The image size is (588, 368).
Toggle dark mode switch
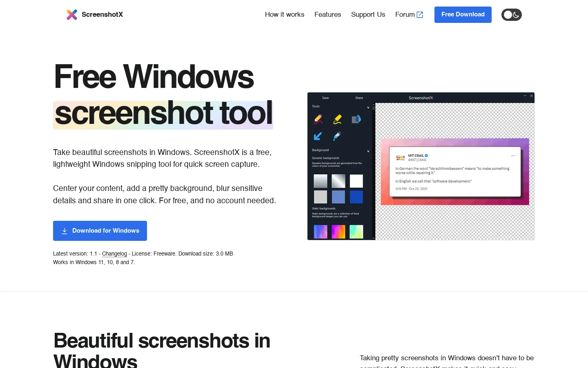pyautogui.click(x=512, y=15)
